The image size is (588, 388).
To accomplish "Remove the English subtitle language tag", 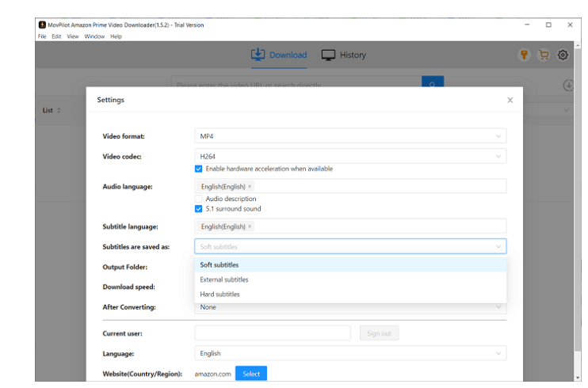I will pyautogui.click(x=250, y=226).
